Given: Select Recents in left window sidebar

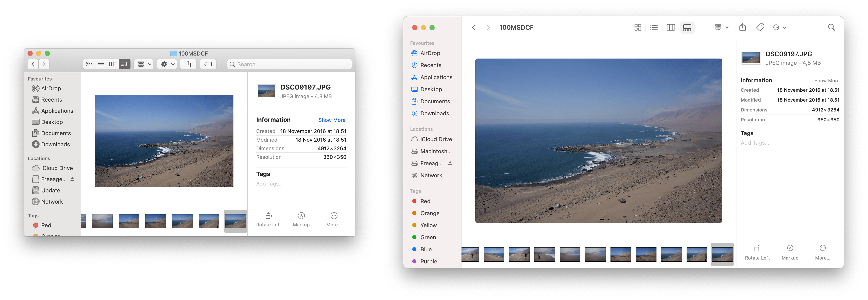Looking at the screenshot, I should 47,100.
